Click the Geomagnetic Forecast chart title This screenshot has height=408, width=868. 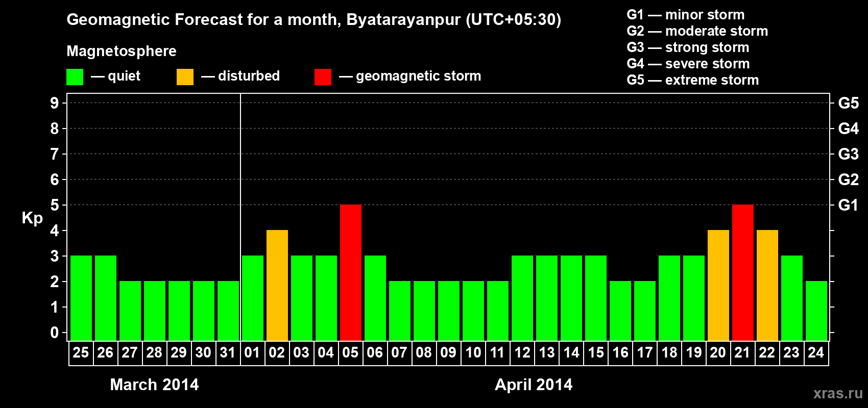point(314,20)
